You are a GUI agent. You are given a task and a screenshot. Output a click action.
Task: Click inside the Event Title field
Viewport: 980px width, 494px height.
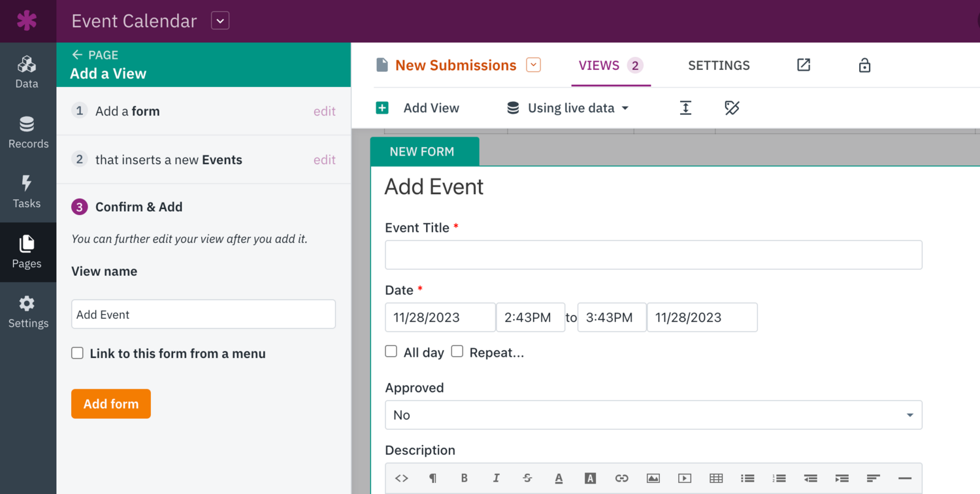click(653, 255)
